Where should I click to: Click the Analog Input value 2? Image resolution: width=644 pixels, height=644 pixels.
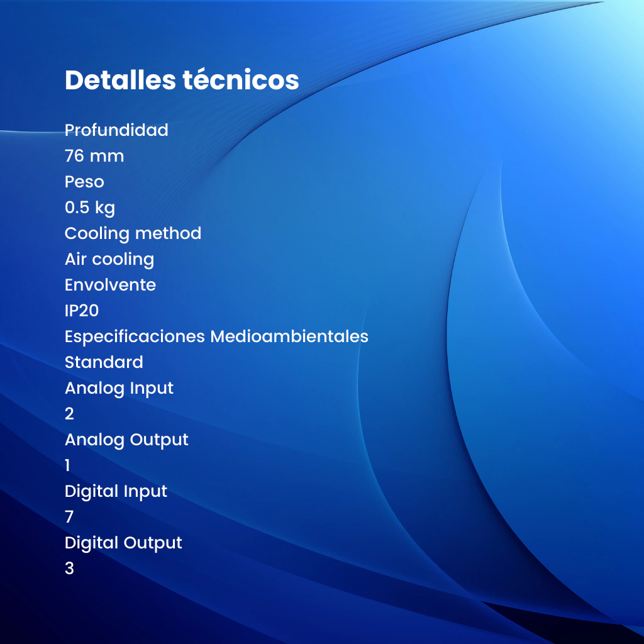[x=69, y=414]
